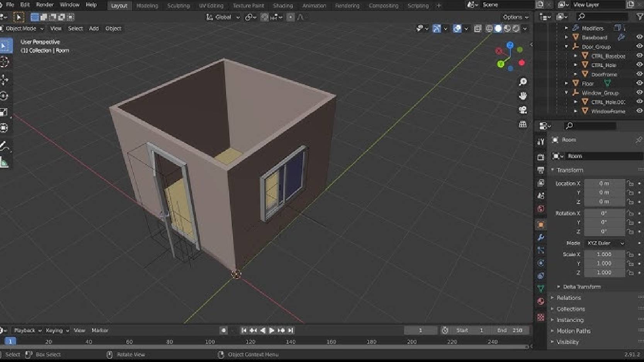Open the viewport Options popover
The width and height of the screenshot is (644, 362).
pyautogui.click(x=515, y=17)
